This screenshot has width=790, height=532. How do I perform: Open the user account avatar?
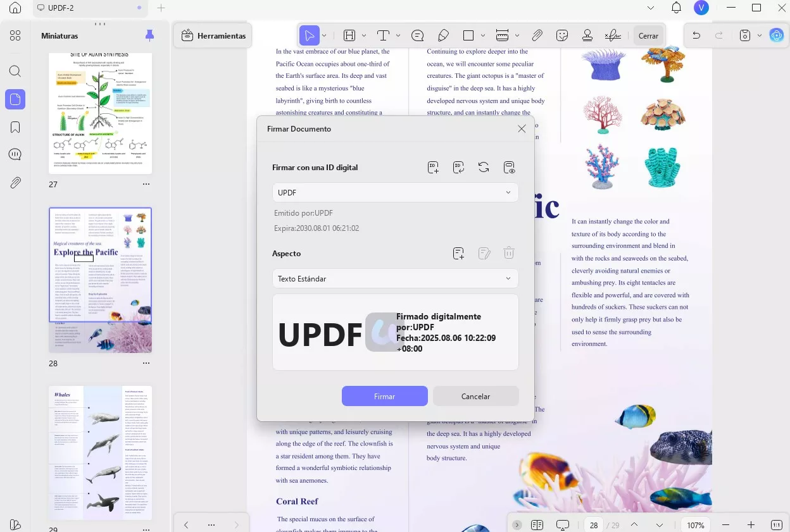click(701, 8)
